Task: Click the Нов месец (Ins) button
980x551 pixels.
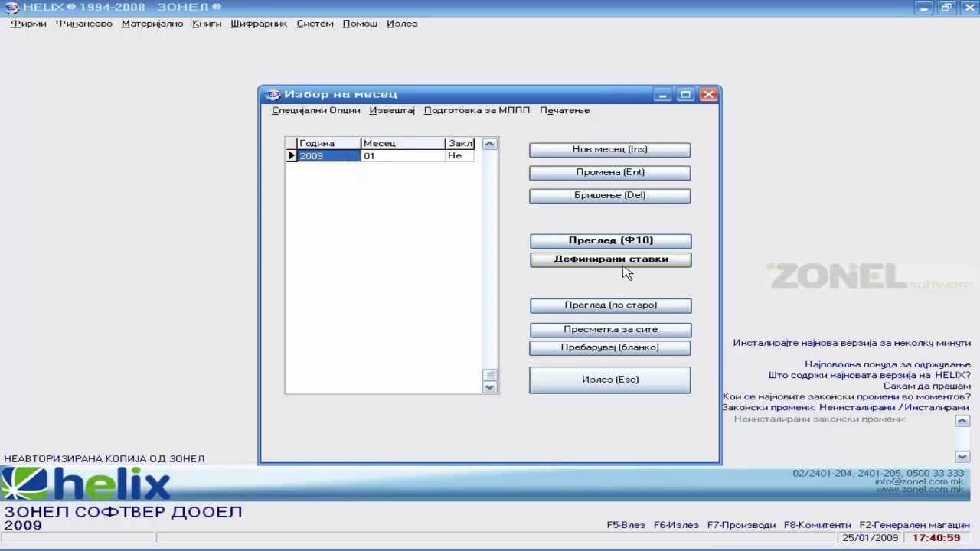Action: click(609, 150)
